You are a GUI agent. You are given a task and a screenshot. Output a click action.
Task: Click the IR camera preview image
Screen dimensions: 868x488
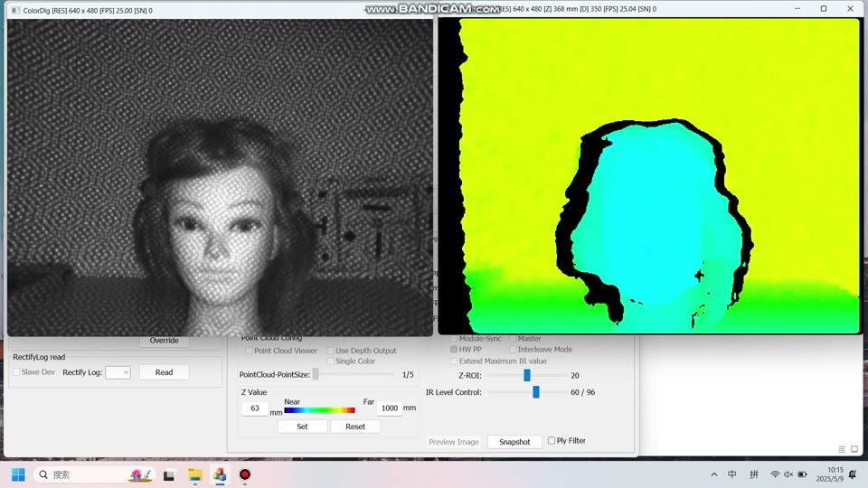tap(220, 178)
